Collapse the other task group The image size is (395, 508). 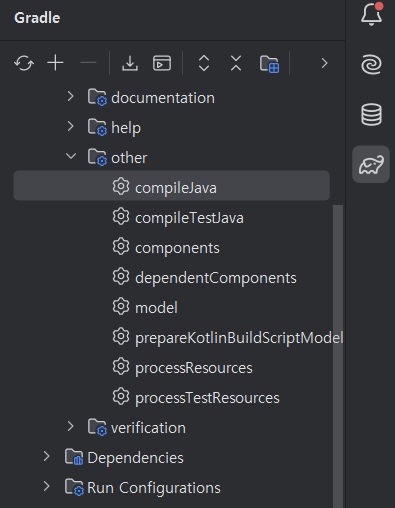[x=71, y=156]
